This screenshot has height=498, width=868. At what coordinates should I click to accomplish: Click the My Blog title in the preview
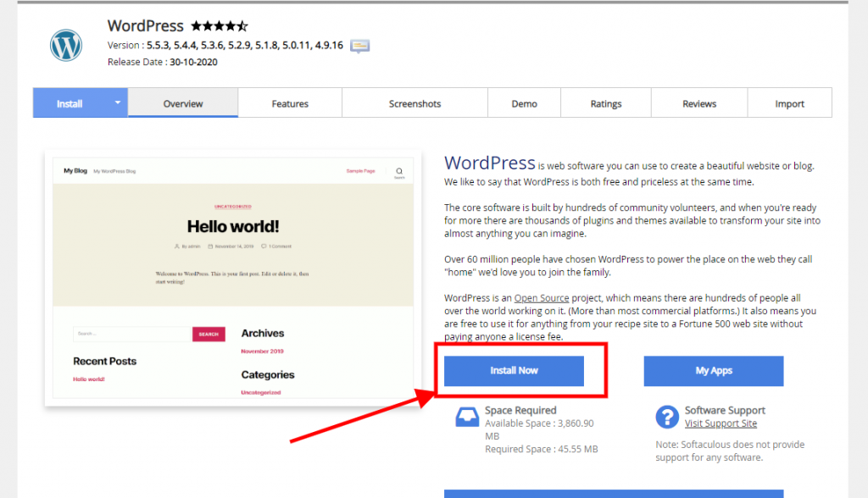coord(75,171)
